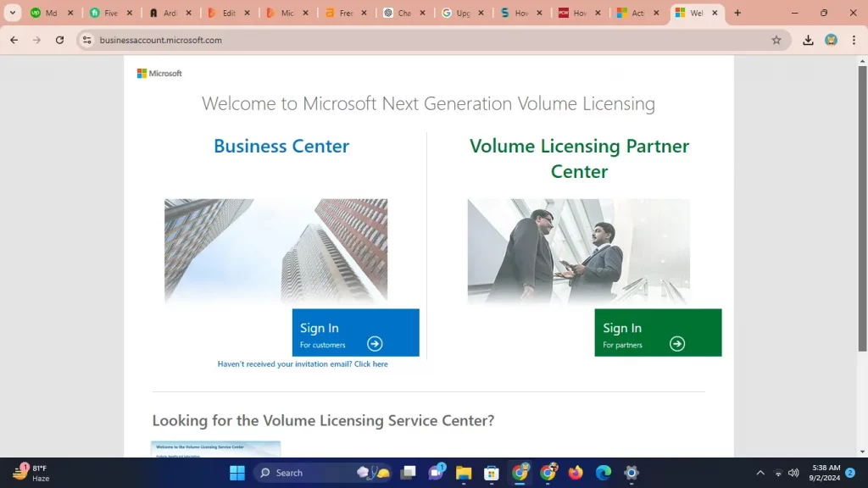The height and width of the screenshot is (488, 868).
Task: Go back to previous page
Action: click(x=14, y=40)
